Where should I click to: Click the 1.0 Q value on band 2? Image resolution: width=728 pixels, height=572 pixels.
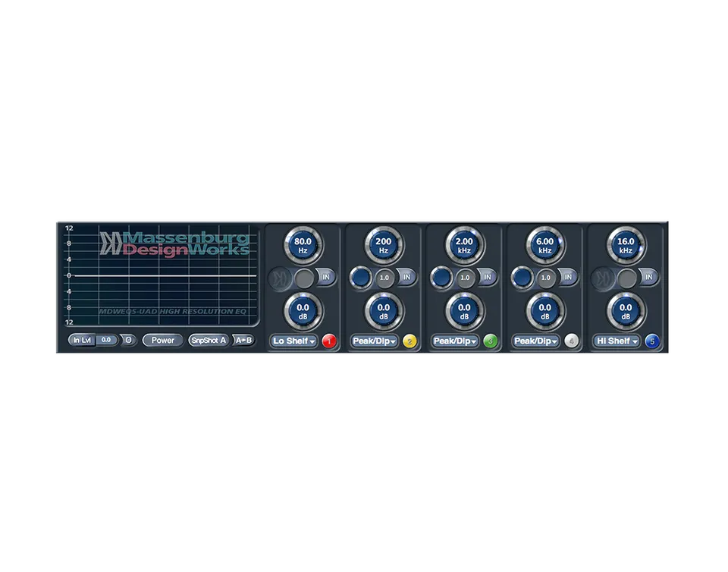384,278
